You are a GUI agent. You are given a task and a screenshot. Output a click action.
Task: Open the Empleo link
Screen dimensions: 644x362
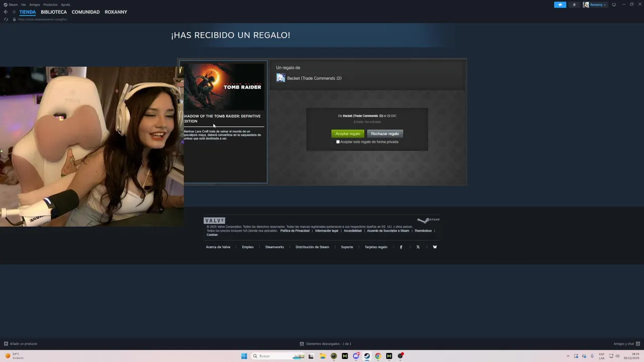(x=248, y=247)
